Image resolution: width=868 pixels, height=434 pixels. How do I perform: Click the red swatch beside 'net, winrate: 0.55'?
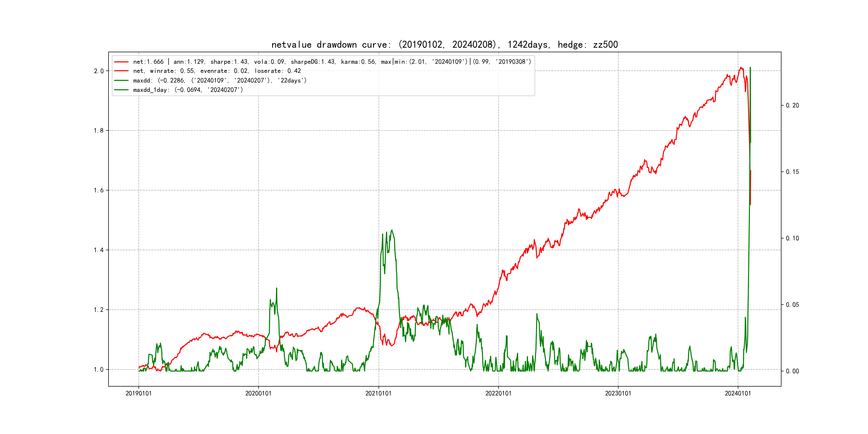click(x=121, y=71)
